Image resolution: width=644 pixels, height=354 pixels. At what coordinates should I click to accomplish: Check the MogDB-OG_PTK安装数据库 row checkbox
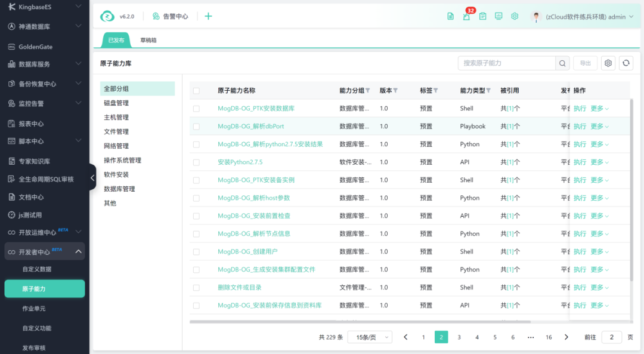[196, 109]
